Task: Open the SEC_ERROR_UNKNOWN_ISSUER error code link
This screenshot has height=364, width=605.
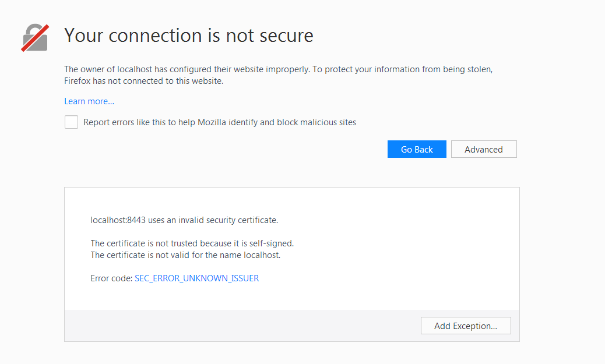Action: click(196, 278)
